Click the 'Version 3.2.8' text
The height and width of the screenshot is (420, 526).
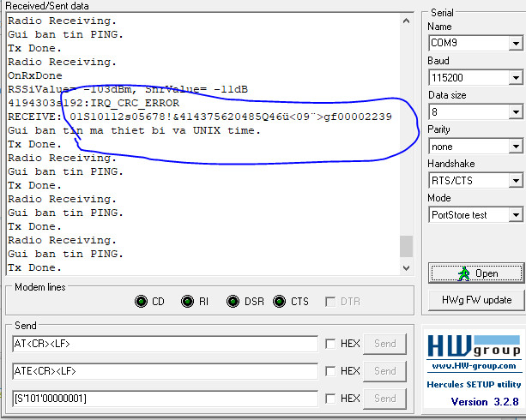[x=485, y=401]
